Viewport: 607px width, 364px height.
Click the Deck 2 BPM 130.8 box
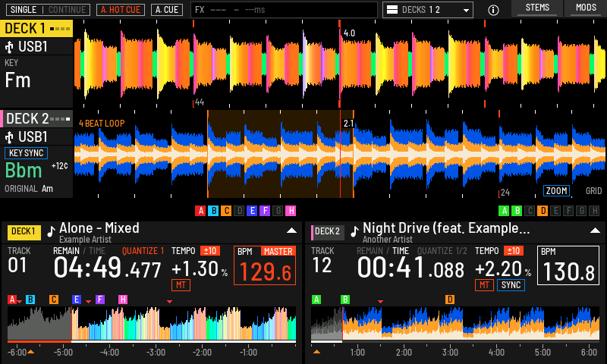pos(568,265)
